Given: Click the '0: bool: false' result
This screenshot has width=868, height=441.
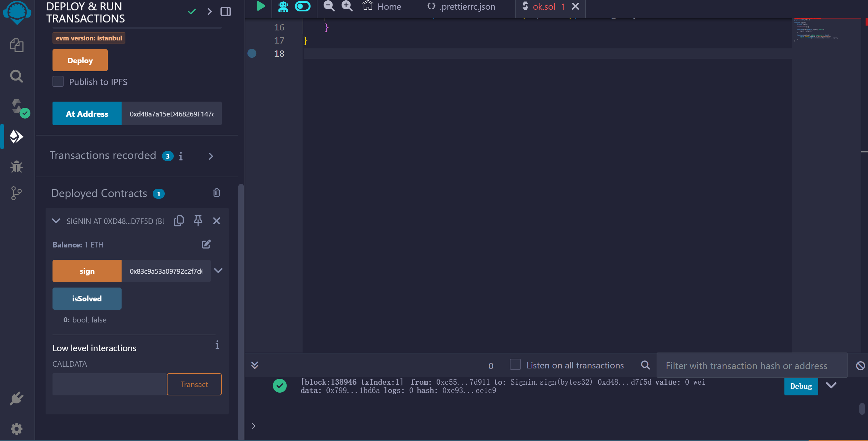Looking at the screenshot, I should pyautogui.click(x=85, y=320).
